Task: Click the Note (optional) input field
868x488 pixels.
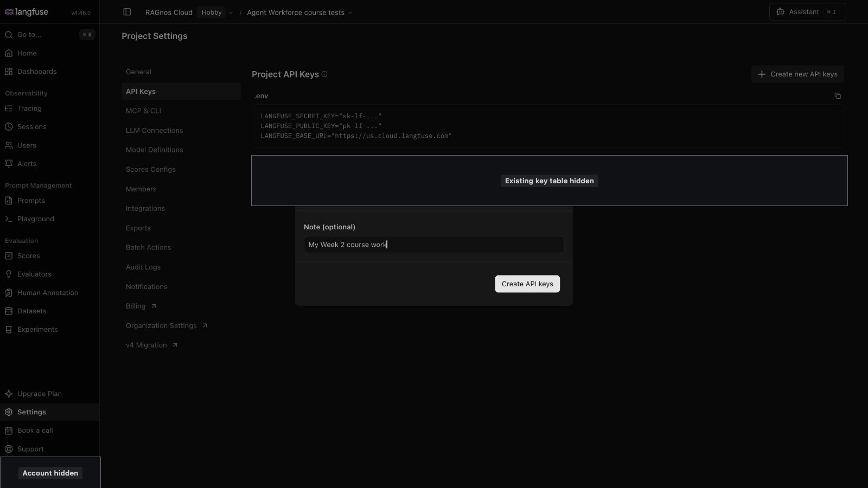Action: pos(434,245)
